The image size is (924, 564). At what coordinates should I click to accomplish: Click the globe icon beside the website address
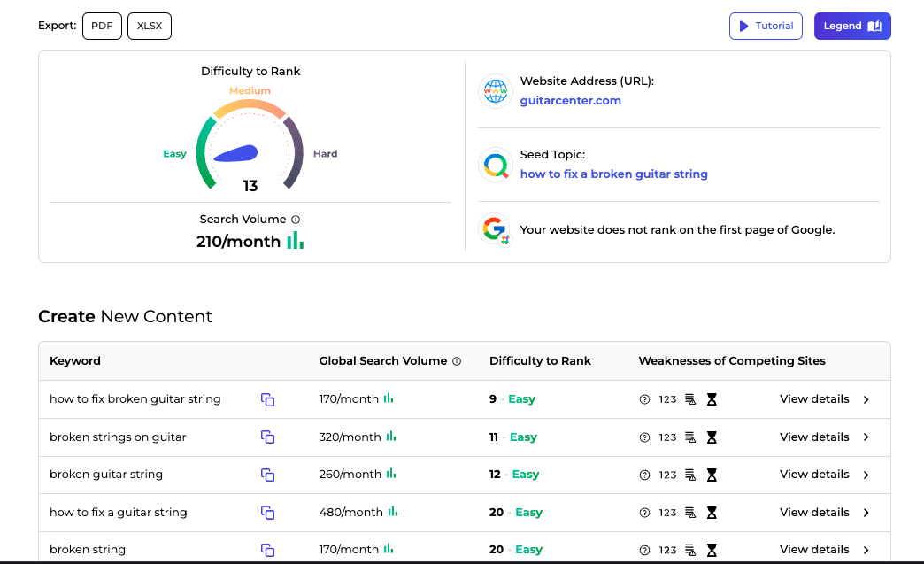pos(495,90)
